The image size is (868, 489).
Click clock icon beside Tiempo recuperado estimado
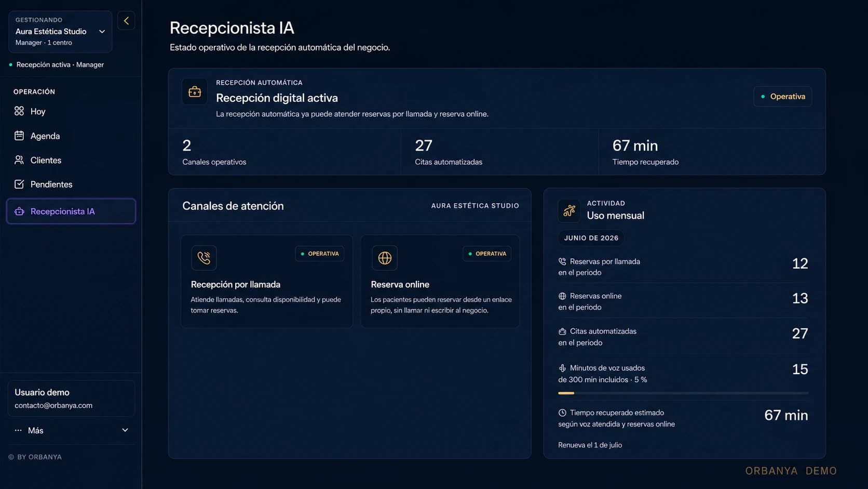pyautogui.click(x=562, y=413)
